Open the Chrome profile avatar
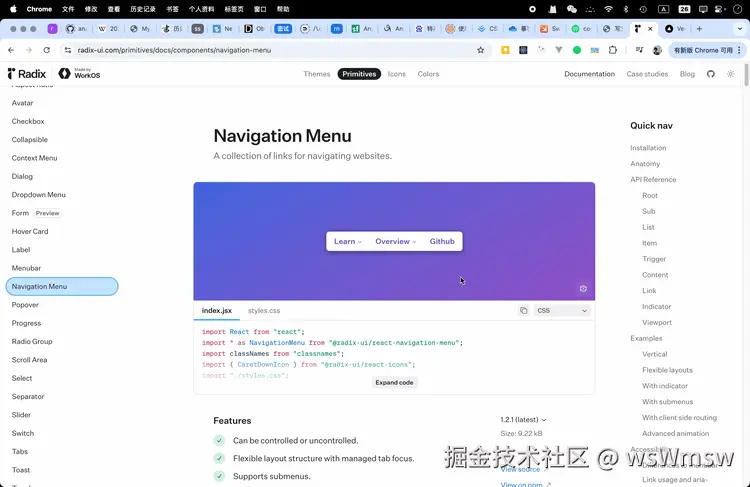Screen dimensions: 750x487 (x=657, y=50)
